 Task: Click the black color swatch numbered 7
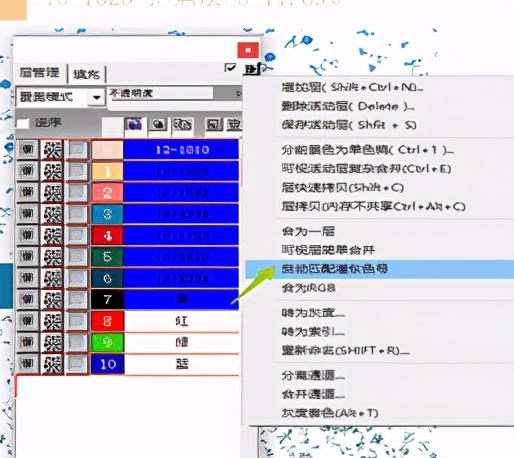point(107,299)
